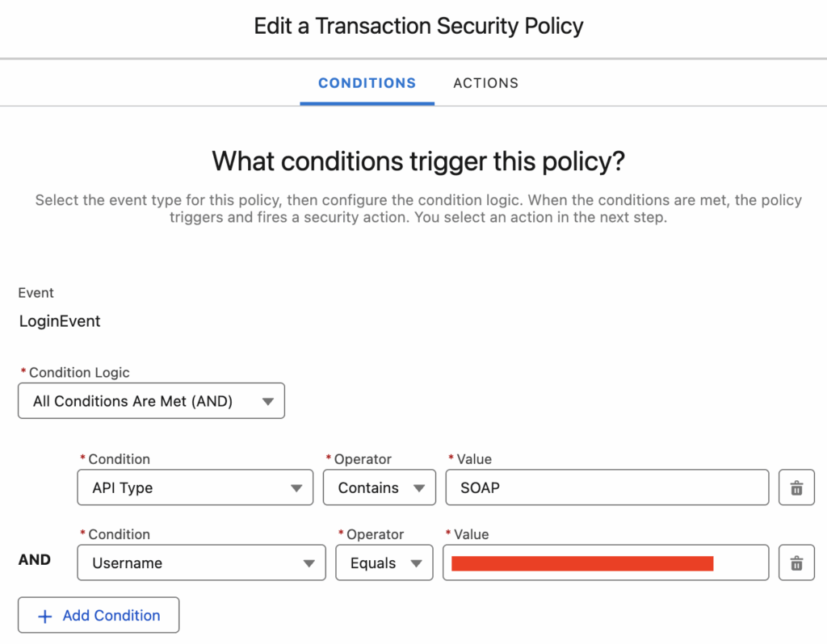Click the SOAP value input field

click(607, 488)
